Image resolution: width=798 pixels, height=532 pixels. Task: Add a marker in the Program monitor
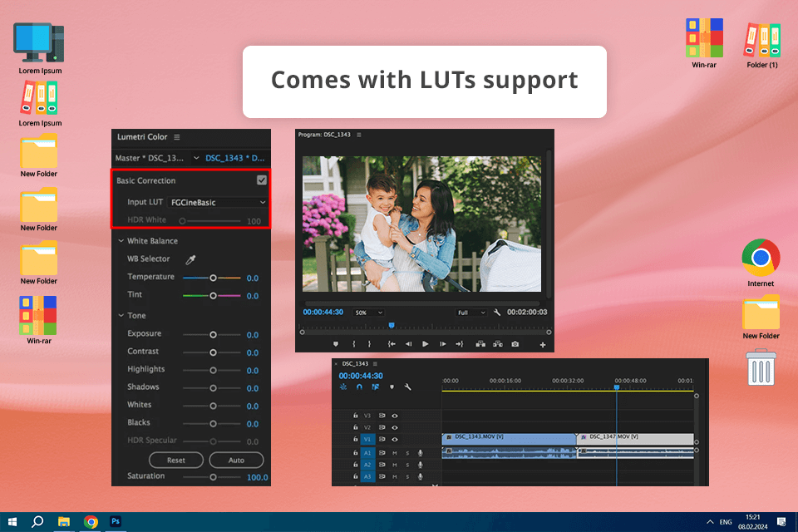pyautogui.click(x=335, y=344)
